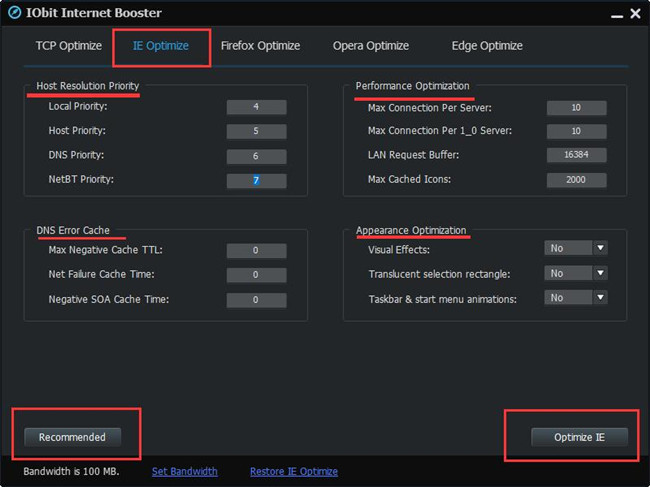Click the 'Taskbar & start menu animations:' label
The width and height of the screenshot is (650, 487).
click(x=443, y=299)
